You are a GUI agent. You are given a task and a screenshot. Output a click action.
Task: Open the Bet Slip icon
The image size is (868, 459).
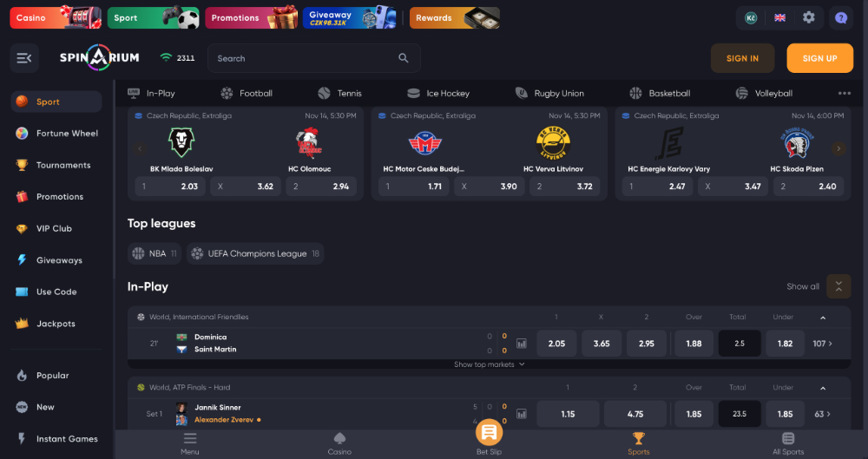tap(489, 432)
